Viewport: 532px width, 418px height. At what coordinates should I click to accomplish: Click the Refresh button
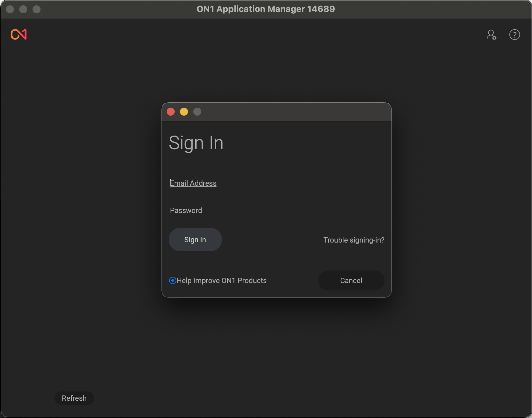(x=74, y=398)
